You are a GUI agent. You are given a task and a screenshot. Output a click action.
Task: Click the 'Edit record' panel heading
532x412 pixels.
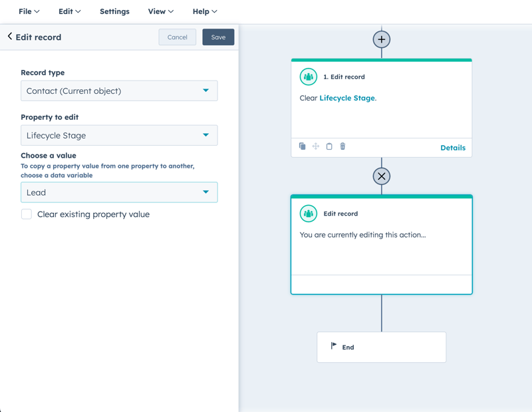(39, 37)
